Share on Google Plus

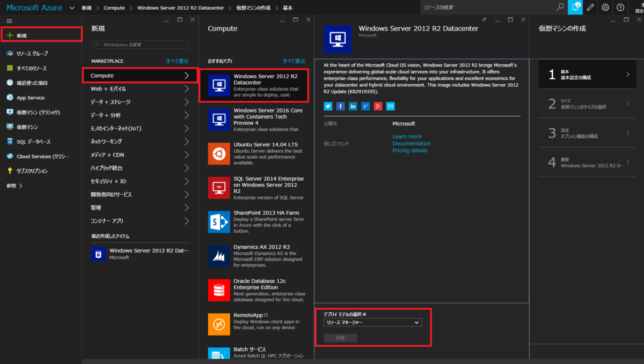378,106
